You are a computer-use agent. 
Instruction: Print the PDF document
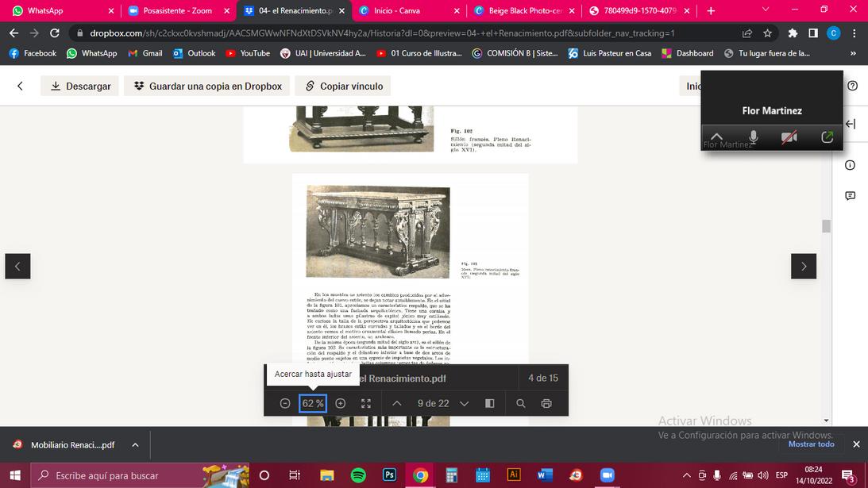(546, 403)
